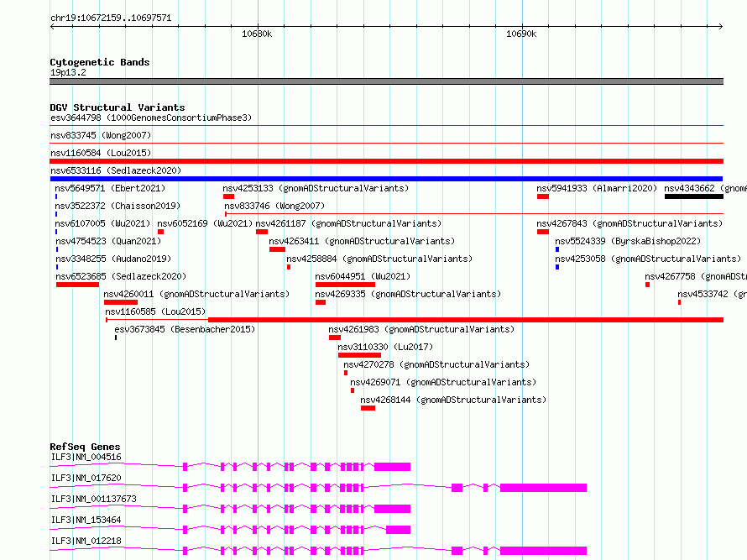Select the red bar under nsv6044951
747x560 pixels.
pyautogui.click(x=346, y=285)
